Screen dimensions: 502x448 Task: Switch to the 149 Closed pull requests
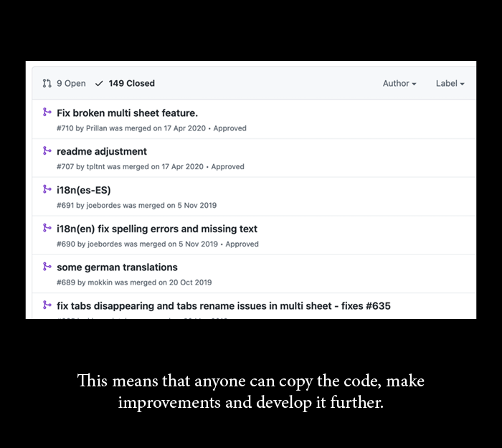(x=125, y=83)
